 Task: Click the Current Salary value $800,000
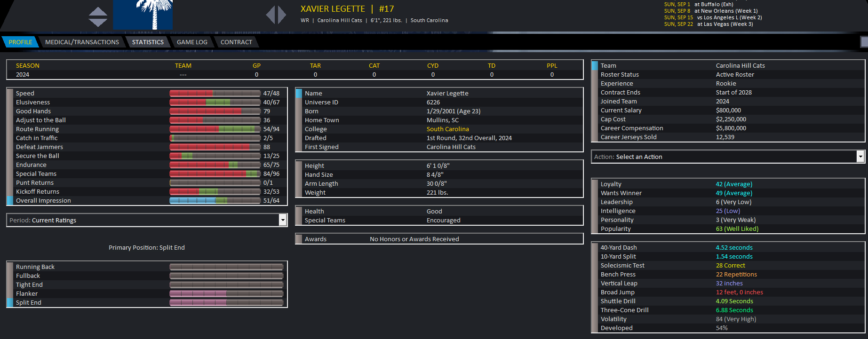(728, 110)
